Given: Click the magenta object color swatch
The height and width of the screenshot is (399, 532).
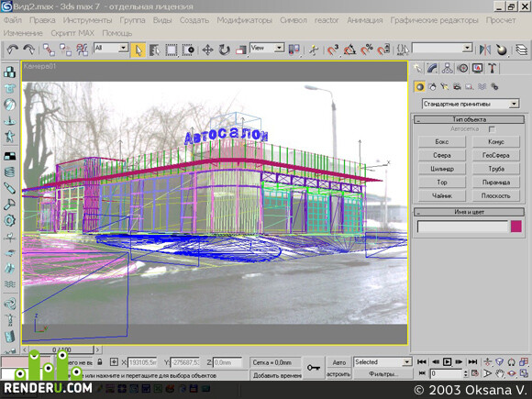Looking at the screenshot, I should [515, 227].
